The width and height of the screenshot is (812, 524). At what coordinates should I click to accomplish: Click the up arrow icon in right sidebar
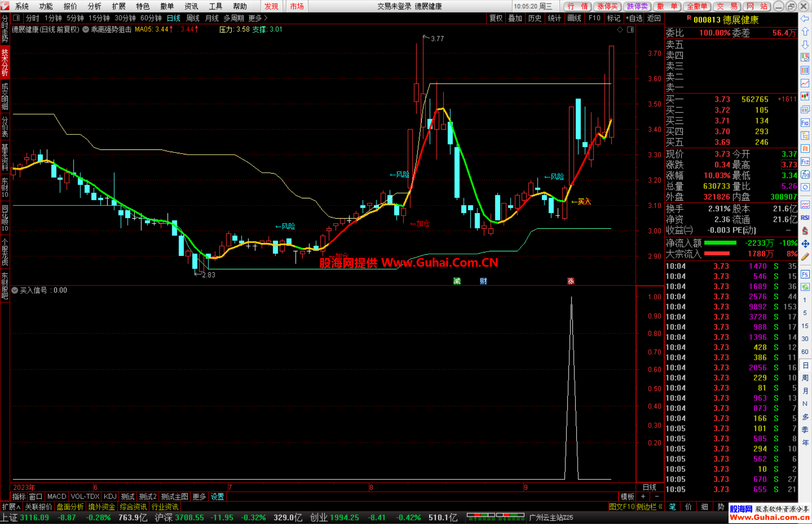click(805, 32)
